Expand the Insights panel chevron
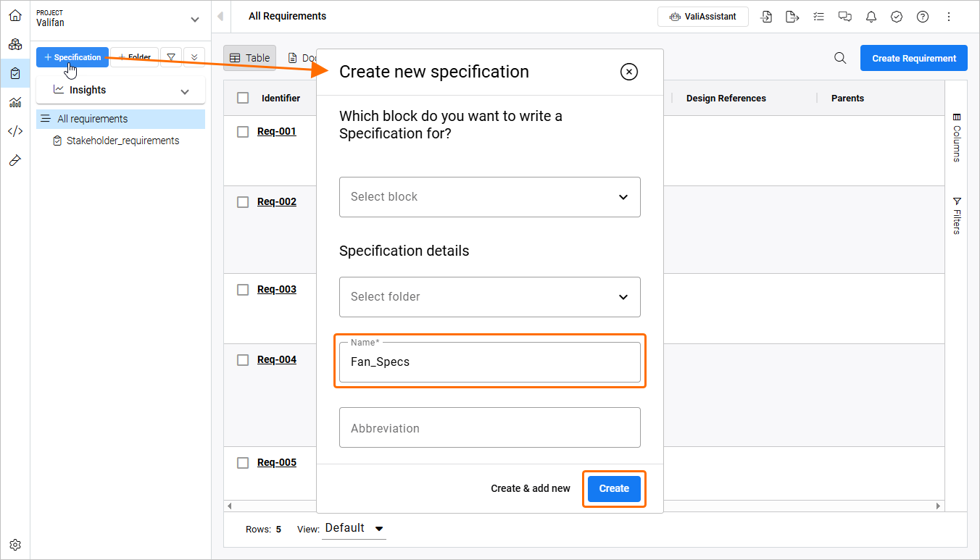The image size is (980, 560). pyautogui.click(x=185, y=91)
